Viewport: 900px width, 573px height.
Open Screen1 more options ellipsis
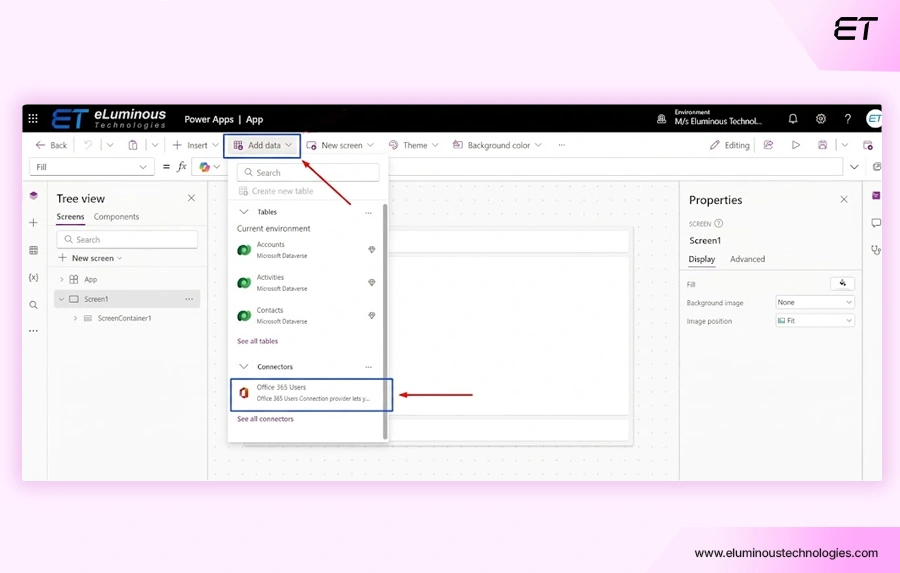(x=189, y=299)
